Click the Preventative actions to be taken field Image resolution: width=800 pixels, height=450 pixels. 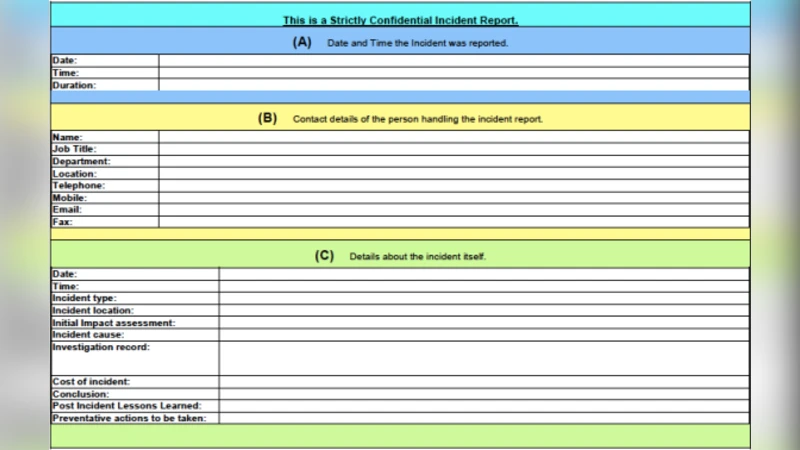[483, 418]
